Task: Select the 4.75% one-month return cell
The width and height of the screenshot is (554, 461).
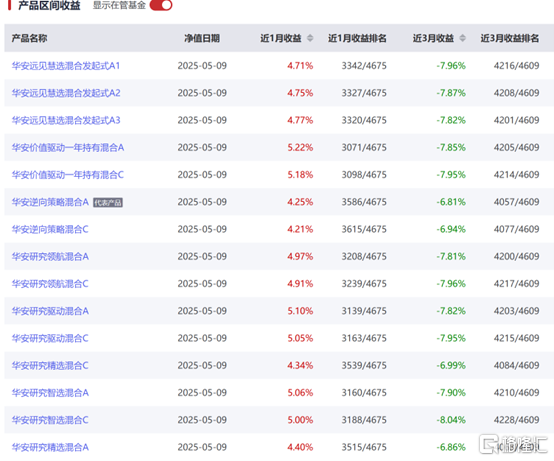Action: click(300, 93)
